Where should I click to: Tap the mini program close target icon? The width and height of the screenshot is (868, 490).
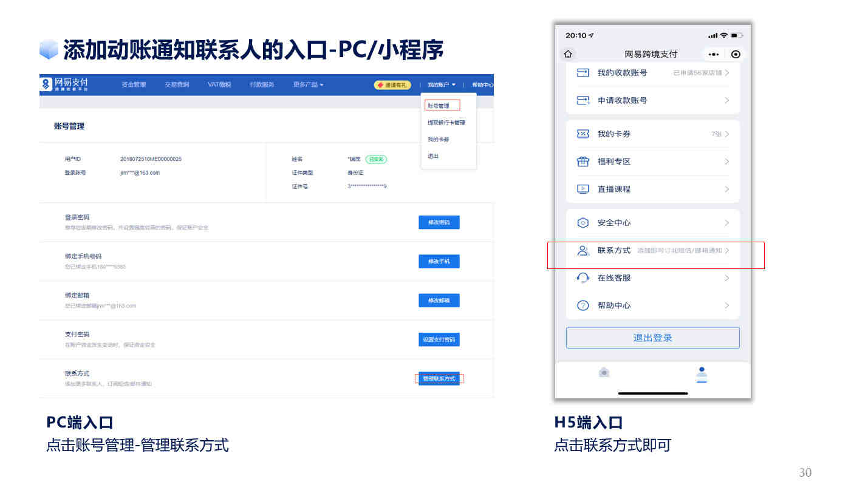(736, 55)
